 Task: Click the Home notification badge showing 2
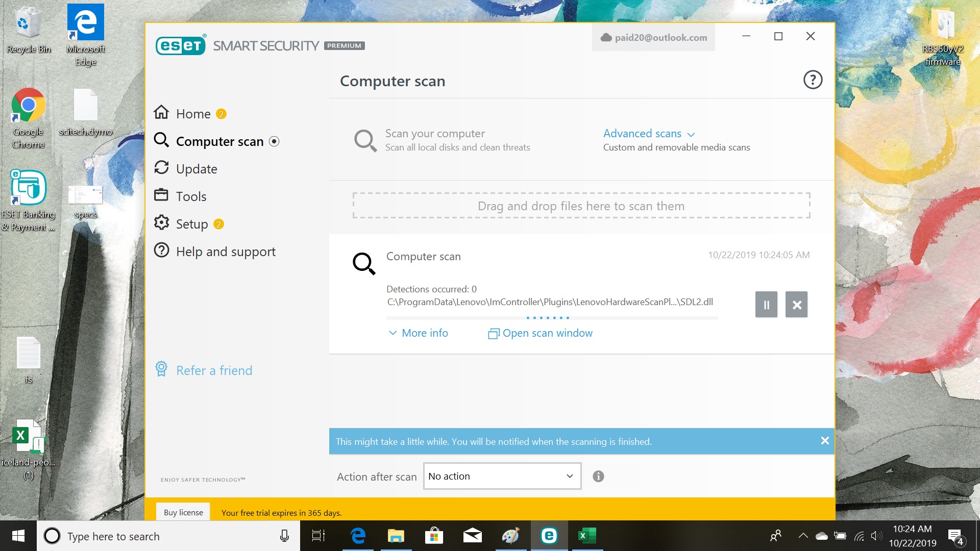pyautogui.click(x=221, y=114)
